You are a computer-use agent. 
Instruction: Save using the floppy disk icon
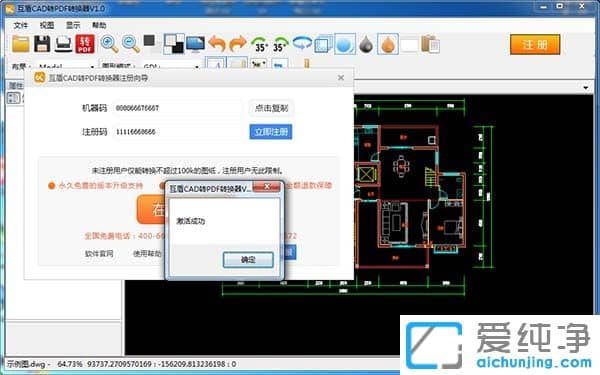click(x=42, y=44)
